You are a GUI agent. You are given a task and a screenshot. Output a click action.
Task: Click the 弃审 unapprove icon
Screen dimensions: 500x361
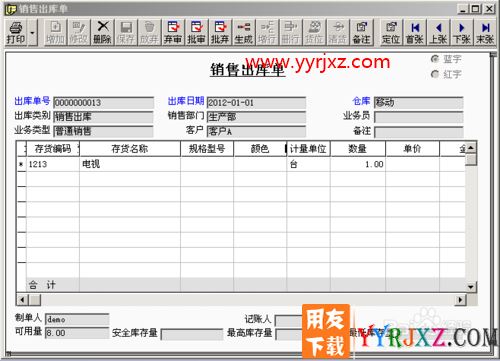pyautogui.click(x=173, y=32)
